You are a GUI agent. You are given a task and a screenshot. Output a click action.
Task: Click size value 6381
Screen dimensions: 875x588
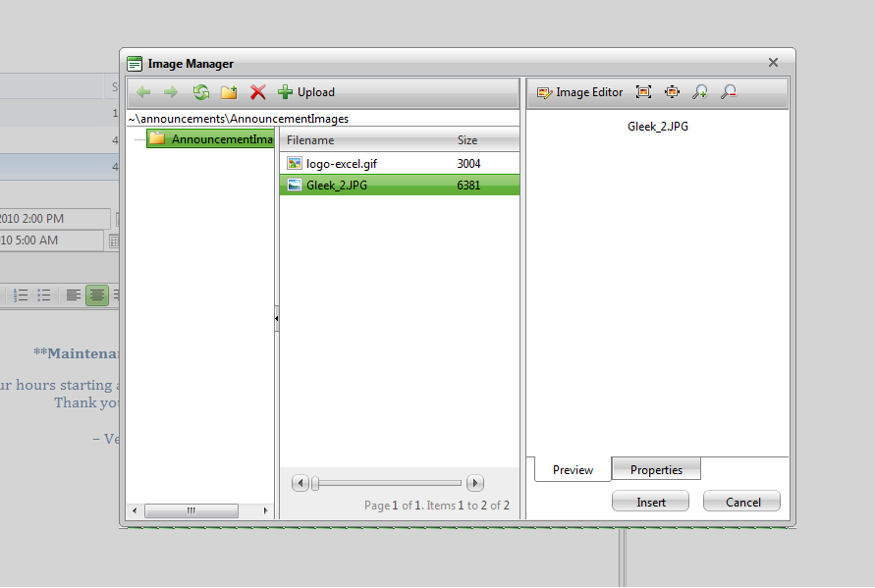(468, 186)
